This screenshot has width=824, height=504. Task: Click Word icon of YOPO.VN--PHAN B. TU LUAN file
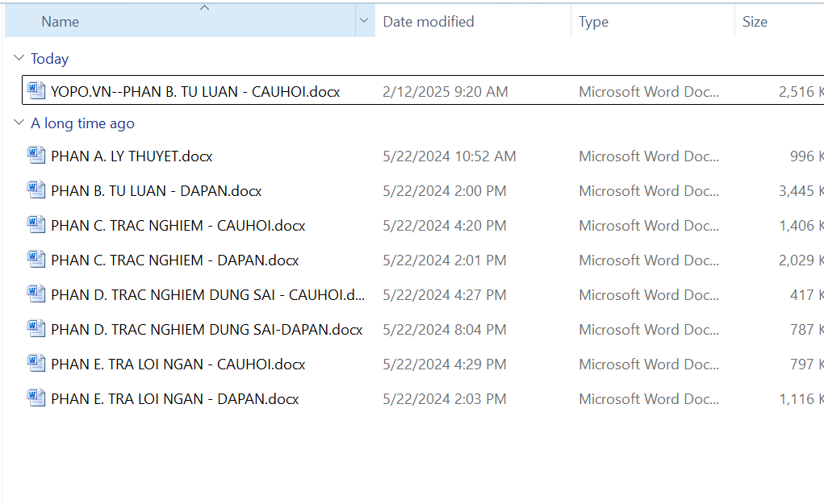pos(36,91)
